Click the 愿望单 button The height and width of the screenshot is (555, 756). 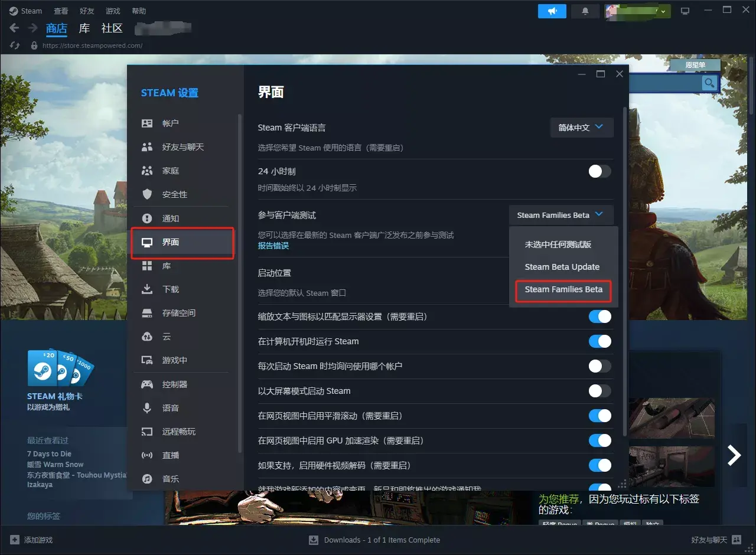tap(695, 65)
